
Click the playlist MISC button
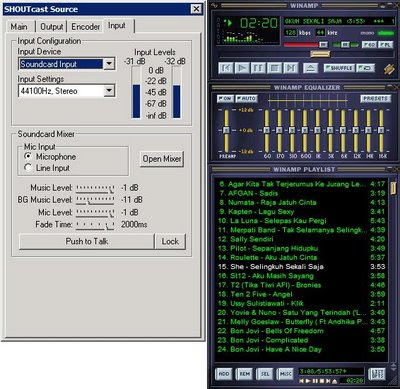tap(285, 374)
